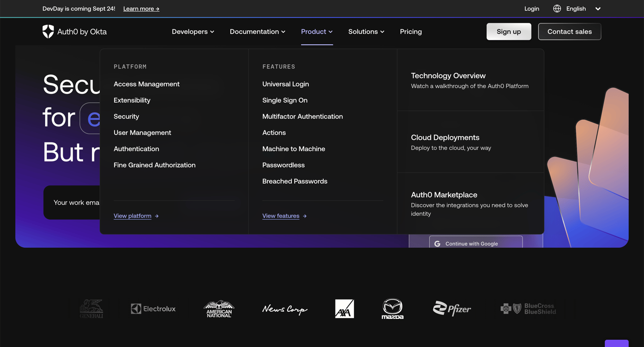Click the Auth0 shield logo icon

[48, 32]
